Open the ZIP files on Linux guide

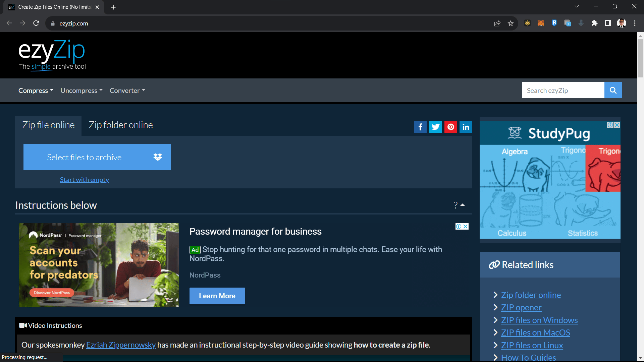[532, 345]
